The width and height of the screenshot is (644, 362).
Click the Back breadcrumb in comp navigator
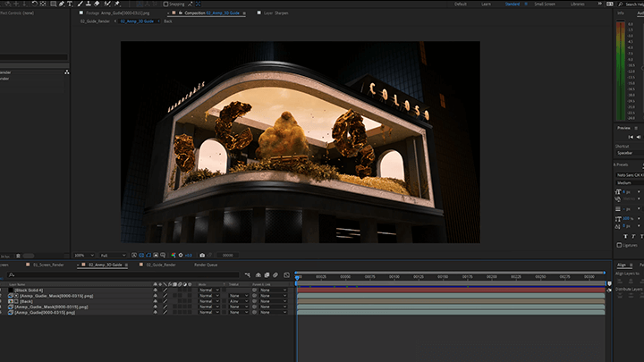168,21
